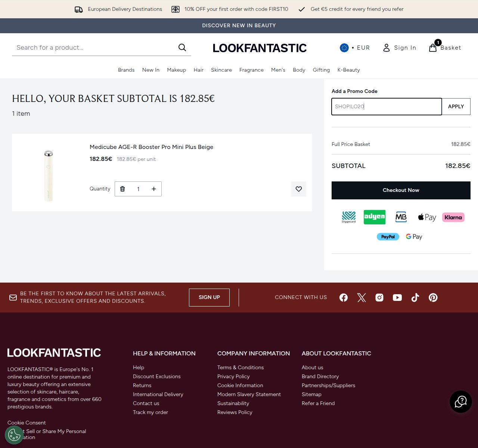Open Discover New In Beauty banner
The height and width of the screenshot is (448, 478).
(239, 25)
